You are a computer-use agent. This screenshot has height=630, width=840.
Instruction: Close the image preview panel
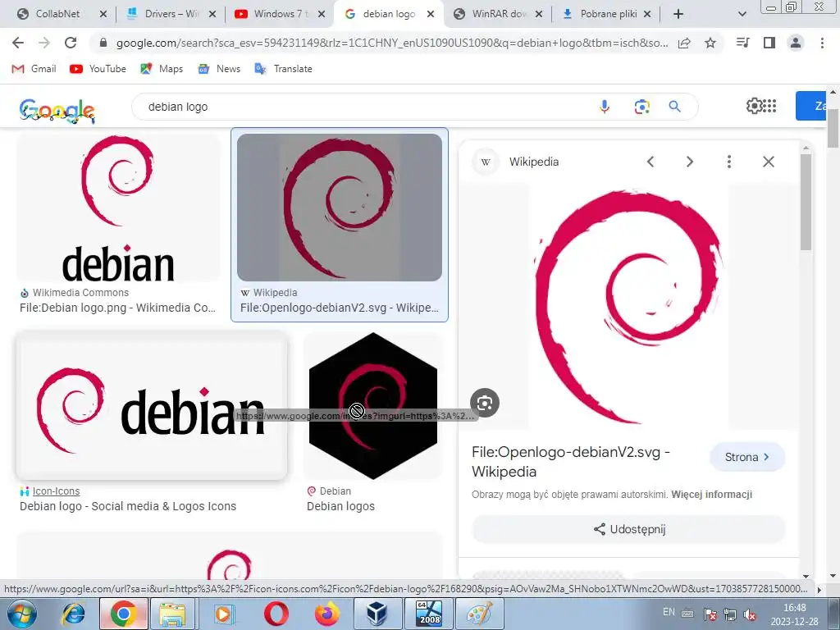coord(768,162)
